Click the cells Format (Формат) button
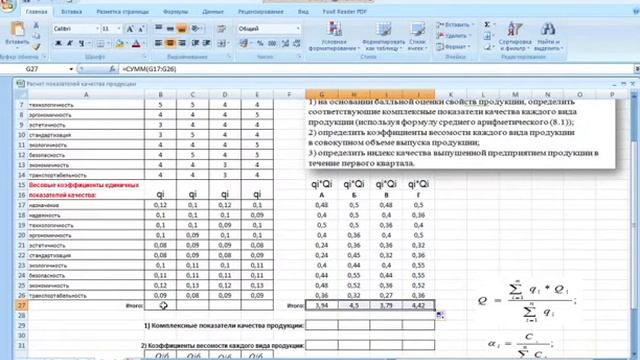 [453, 47]
